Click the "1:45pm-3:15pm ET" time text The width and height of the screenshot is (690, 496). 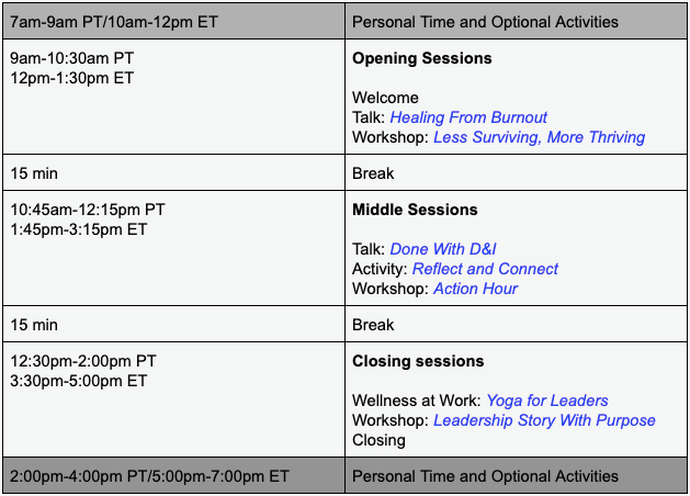[x=78, y=230]
